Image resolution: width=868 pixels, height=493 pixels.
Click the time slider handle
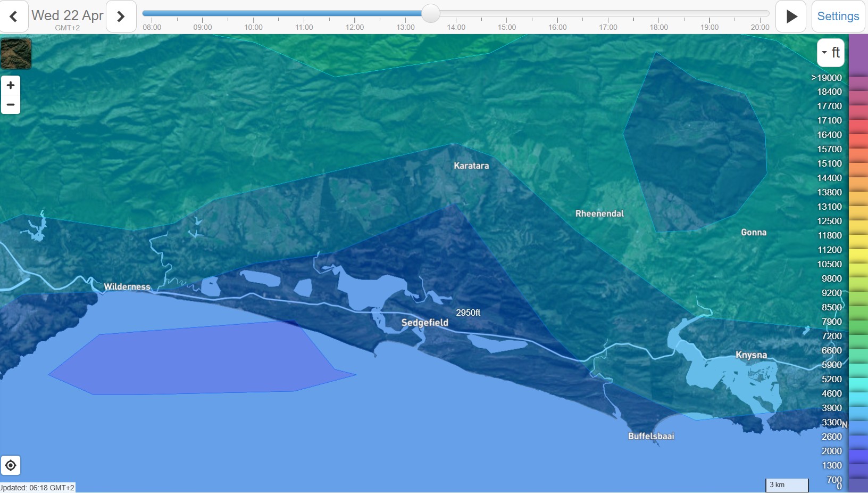(x=430, y=13)
